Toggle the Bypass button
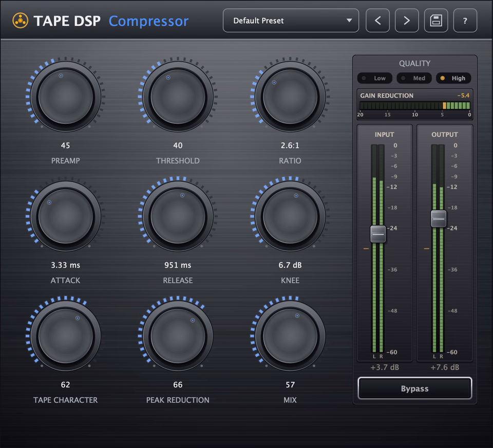 (415, 388)
